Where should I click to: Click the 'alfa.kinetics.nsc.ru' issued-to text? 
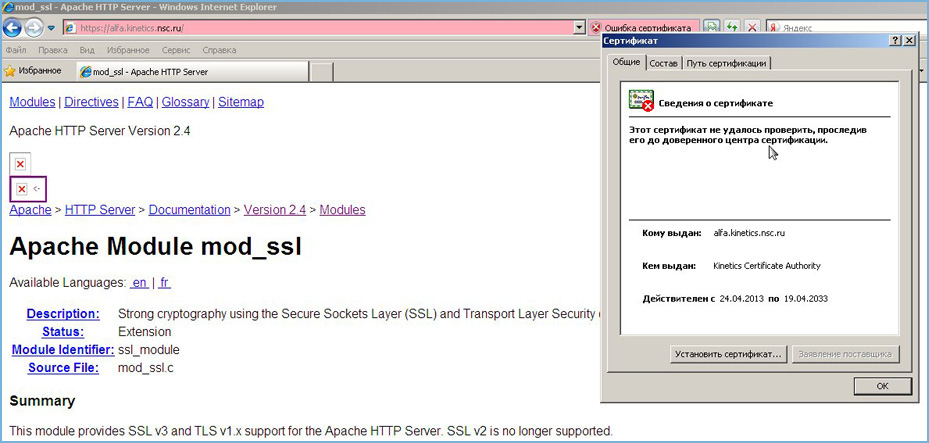pyautogui.click(x=749, y=233)
